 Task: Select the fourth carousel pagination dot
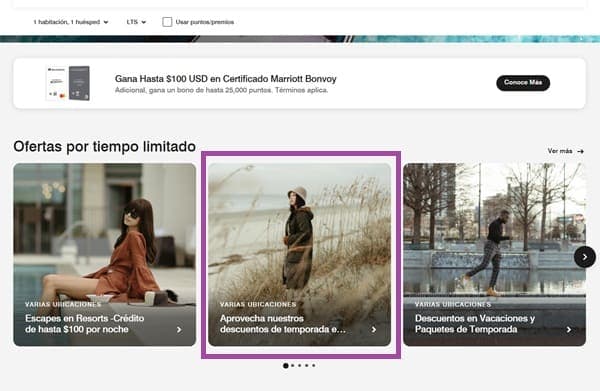click(307, 366)
